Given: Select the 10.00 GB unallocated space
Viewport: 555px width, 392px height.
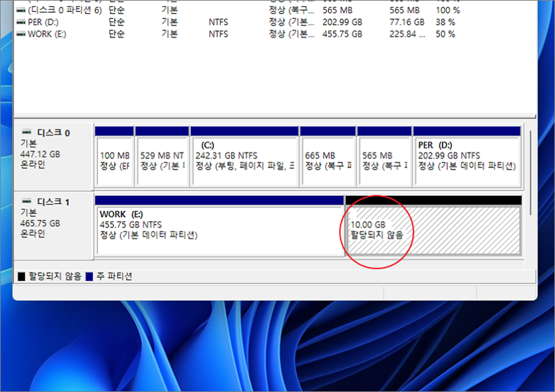Looking at the screenshot, I should 433,226.
